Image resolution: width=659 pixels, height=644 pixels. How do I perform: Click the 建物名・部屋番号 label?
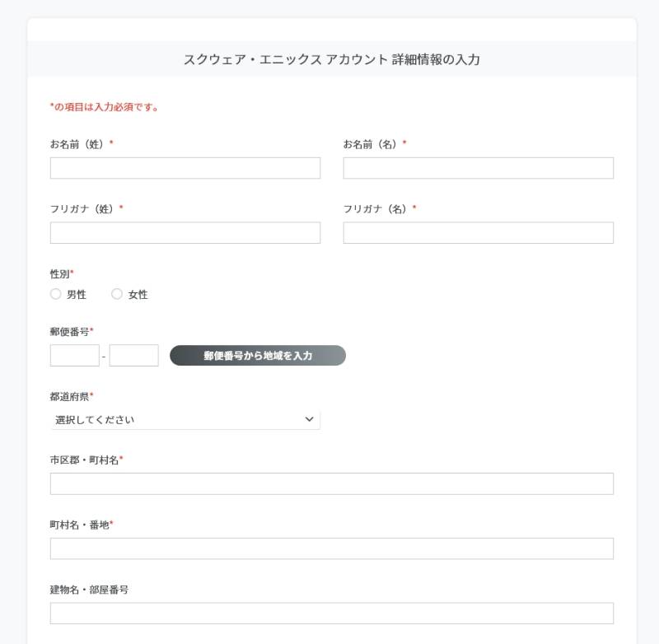point(89,590)
